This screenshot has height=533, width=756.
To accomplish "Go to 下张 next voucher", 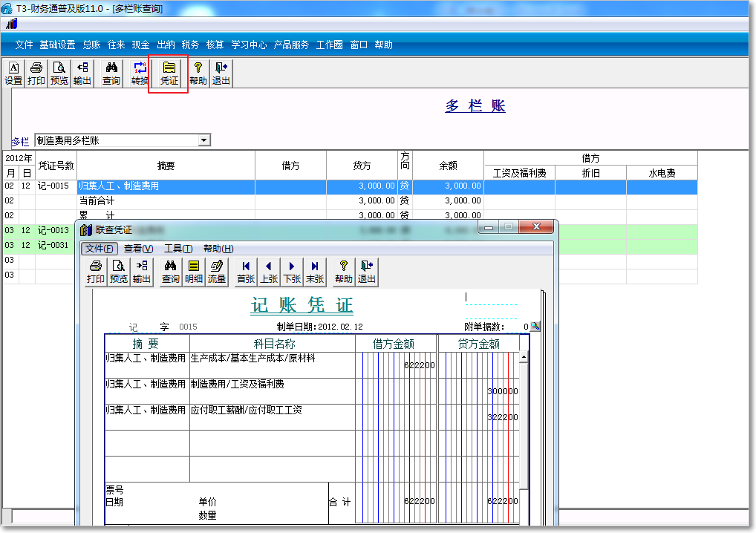I will [292, 272].
